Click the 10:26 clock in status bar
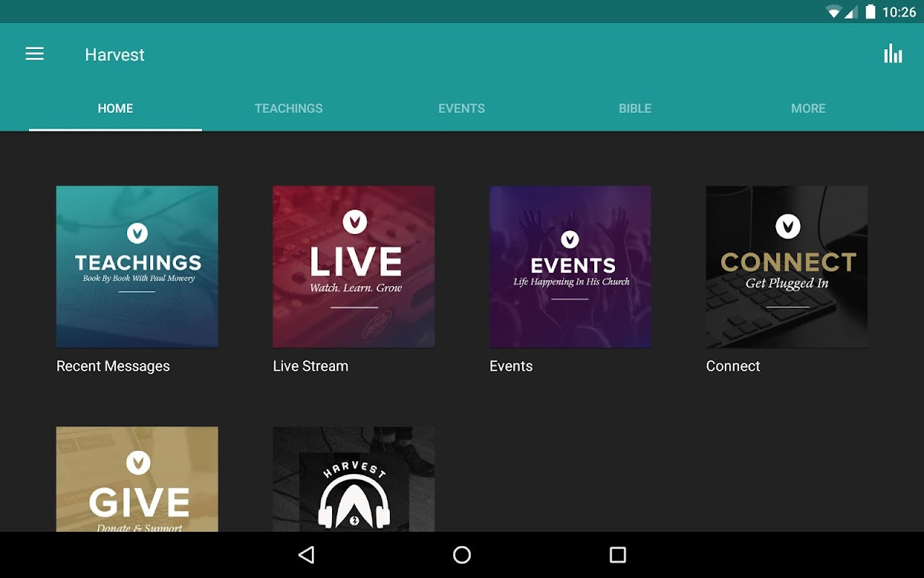The width and height of the screenshot is (924, 578). [x=899, y=12]
